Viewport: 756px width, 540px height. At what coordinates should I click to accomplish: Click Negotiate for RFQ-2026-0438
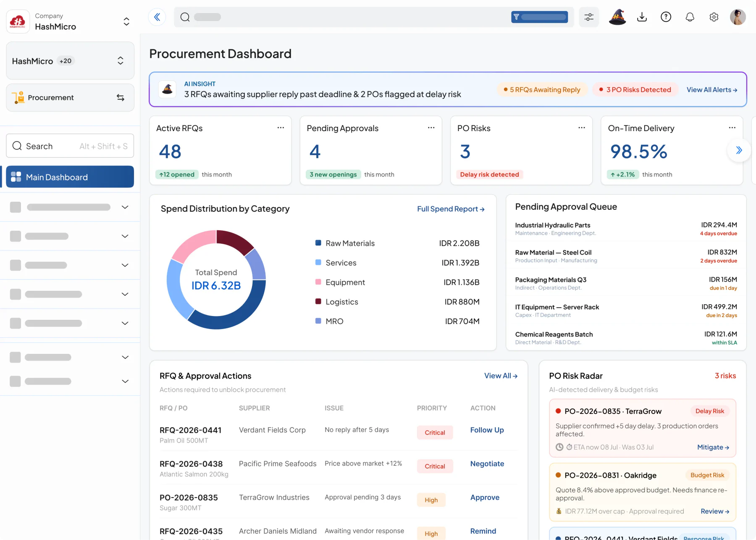coord(487,464)
